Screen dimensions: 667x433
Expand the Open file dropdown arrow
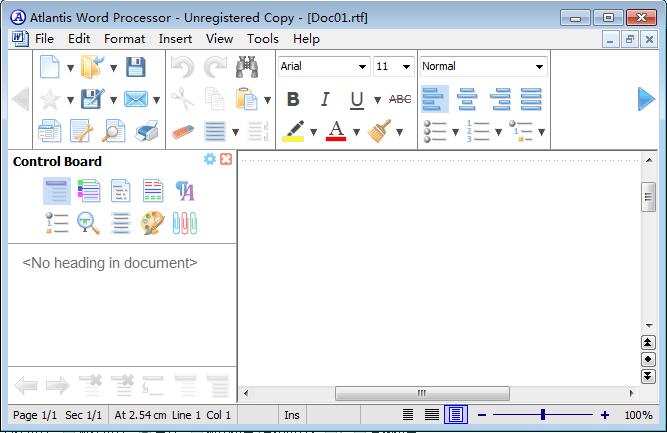point(114,68)
